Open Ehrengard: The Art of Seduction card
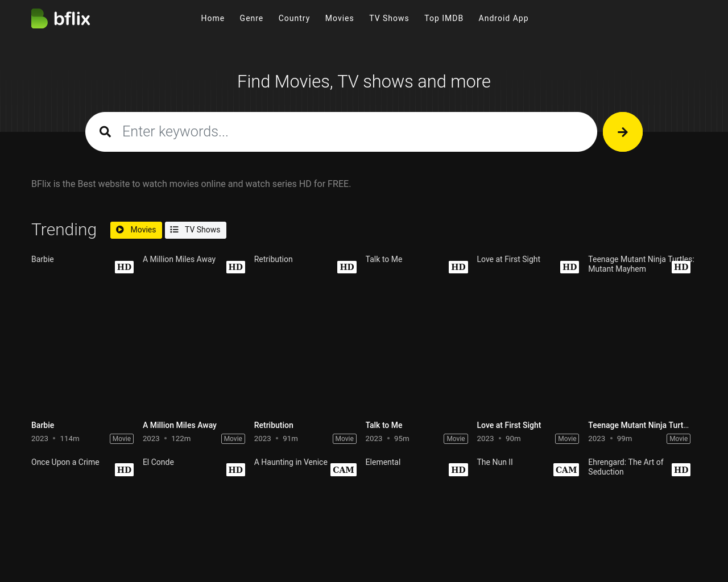 coord(639,520)
